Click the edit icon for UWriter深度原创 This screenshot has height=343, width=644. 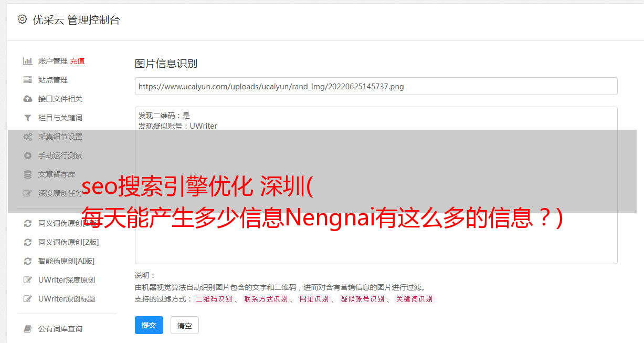coord(28,280)
